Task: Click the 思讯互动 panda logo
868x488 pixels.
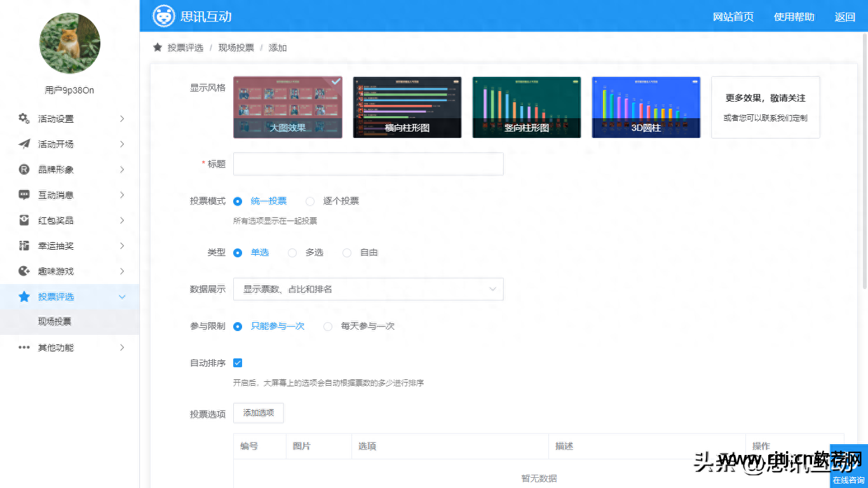Action: coord(164,16)
